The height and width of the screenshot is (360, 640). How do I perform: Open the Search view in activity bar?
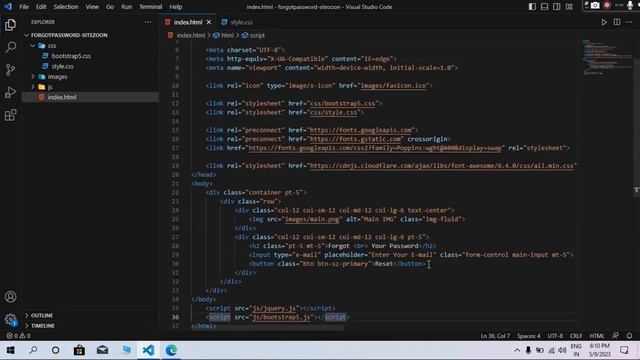11,47
